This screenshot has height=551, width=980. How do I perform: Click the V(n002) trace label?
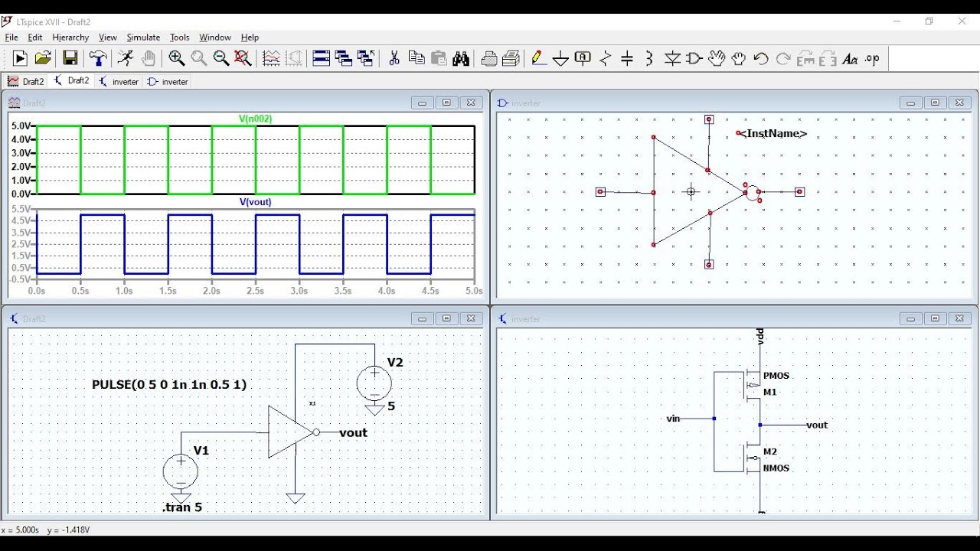pyautogui.click(x=256, y=119)
